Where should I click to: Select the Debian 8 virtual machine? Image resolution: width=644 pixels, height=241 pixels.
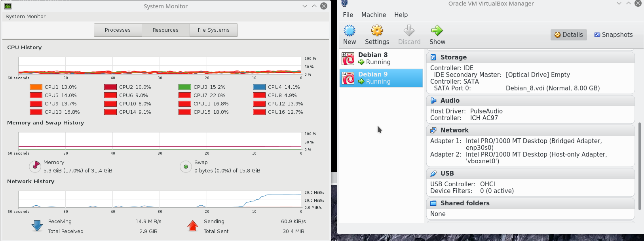[381, 59]
